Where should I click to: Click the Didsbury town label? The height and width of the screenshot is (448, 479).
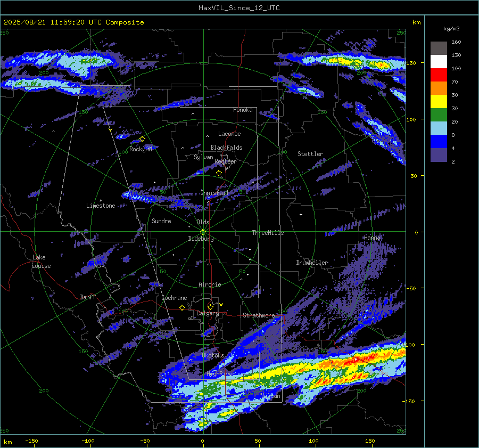point(201,239)
